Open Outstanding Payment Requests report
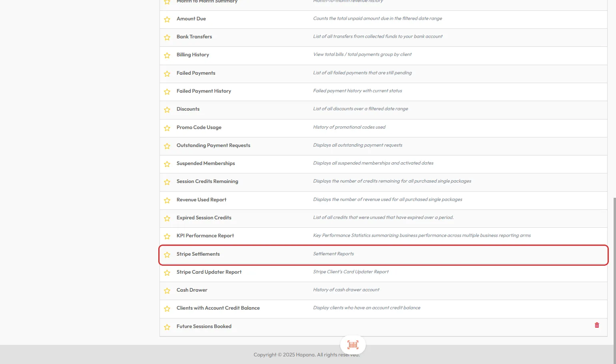Viewport: 616px width, 364px height. (x=213, y=145)
